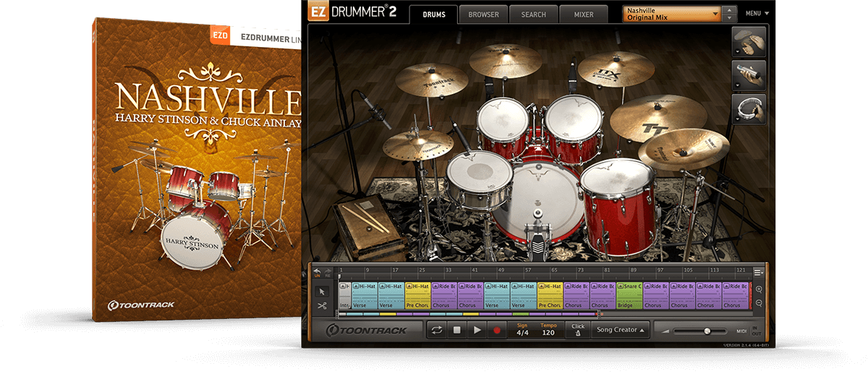Expand the Song Creator panel

coord(620,330)
